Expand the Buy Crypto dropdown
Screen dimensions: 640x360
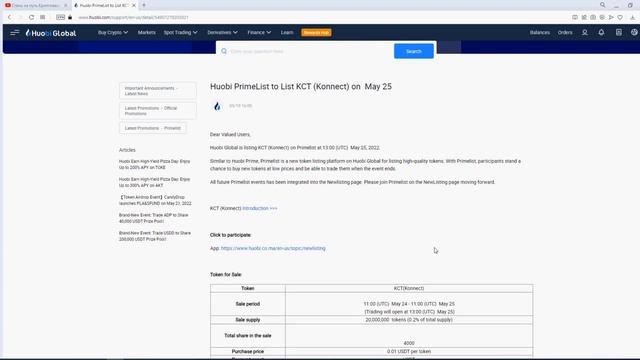click(113, 32)
